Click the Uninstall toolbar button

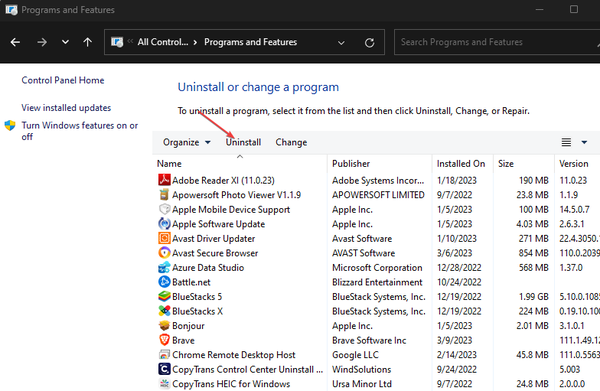click(x=243, y=142)
